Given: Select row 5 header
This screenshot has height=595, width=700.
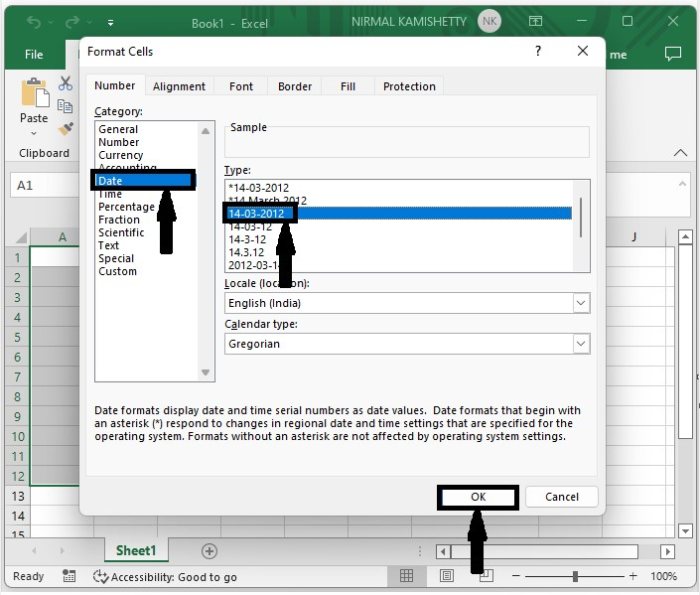Looking at the screenshot, I should [x=17, y=337].
